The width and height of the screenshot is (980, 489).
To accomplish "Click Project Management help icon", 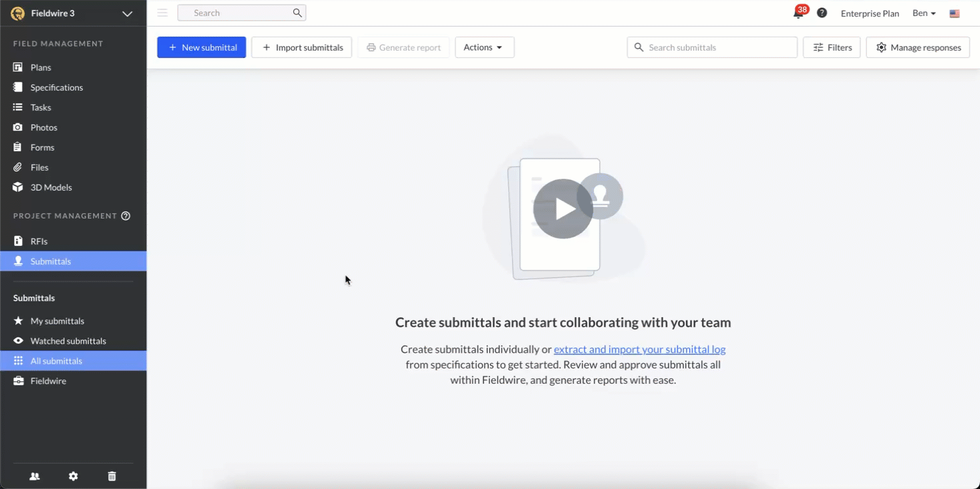I will pos(125,216).
